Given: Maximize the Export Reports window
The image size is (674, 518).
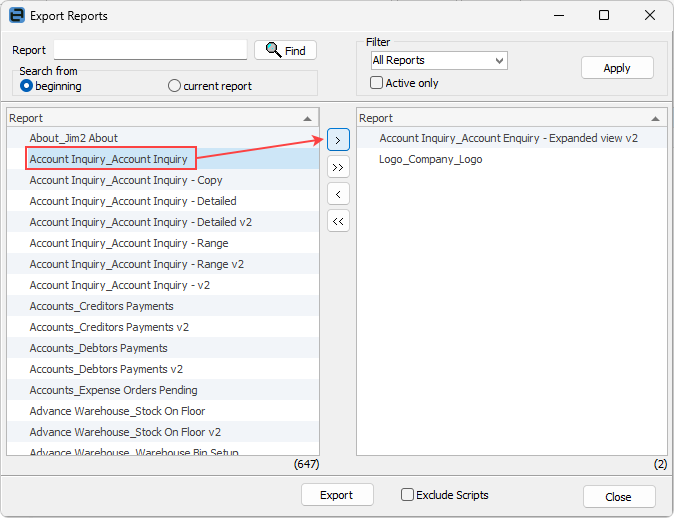Looking at the screenshot, I should click(x=604, y=15).
